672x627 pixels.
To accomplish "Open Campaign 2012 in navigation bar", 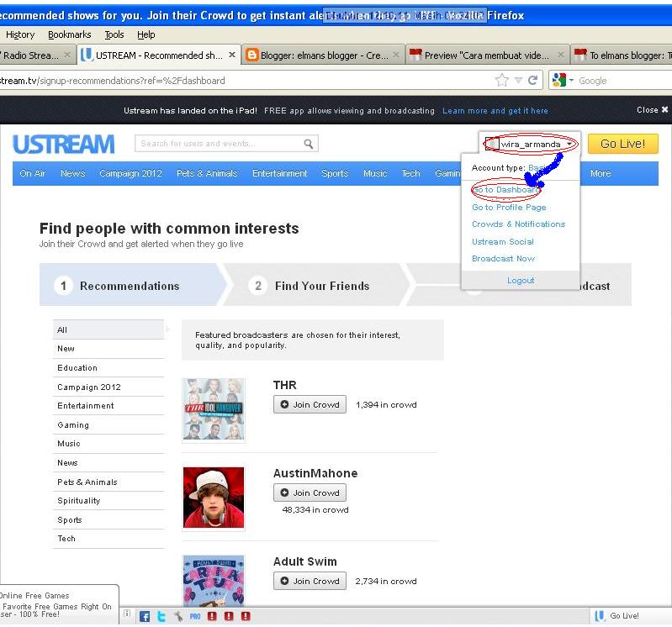I will tap(130, 173).
